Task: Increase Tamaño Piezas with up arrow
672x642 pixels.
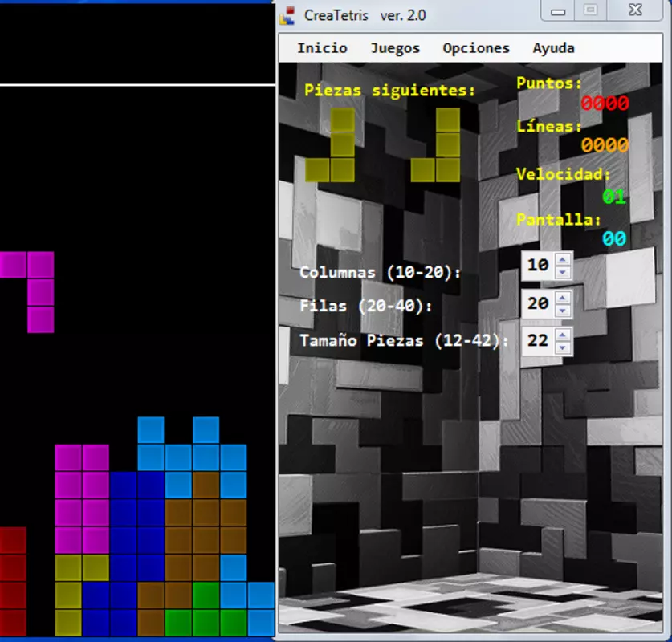Action: tap(563, 335)
